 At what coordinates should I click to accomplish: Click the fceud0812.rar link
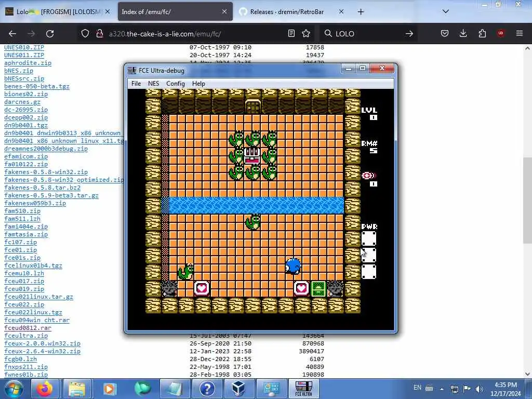[x=28, y=328]
